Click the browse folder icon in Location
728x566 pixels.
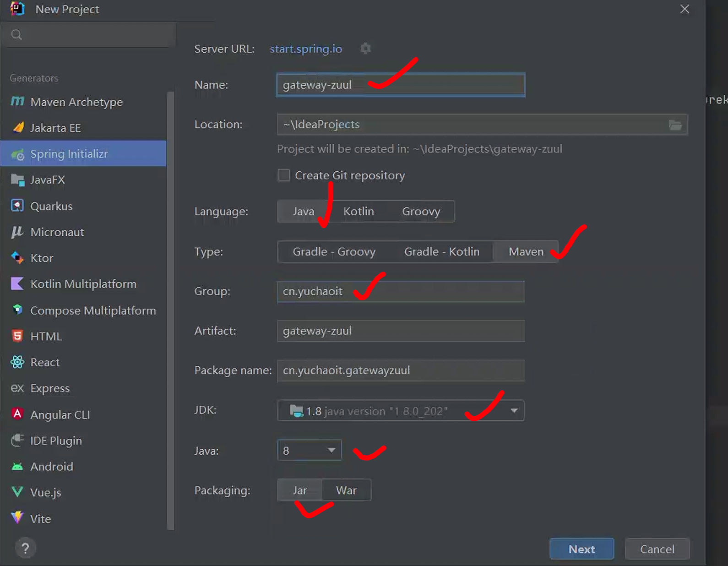click(x=675, y=125)
